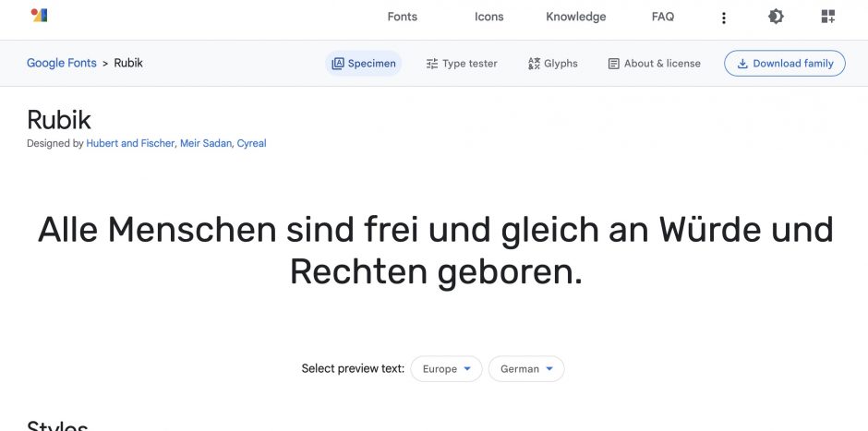
Task: Open designer Cyreal link
Action: (x=251, y=143)
